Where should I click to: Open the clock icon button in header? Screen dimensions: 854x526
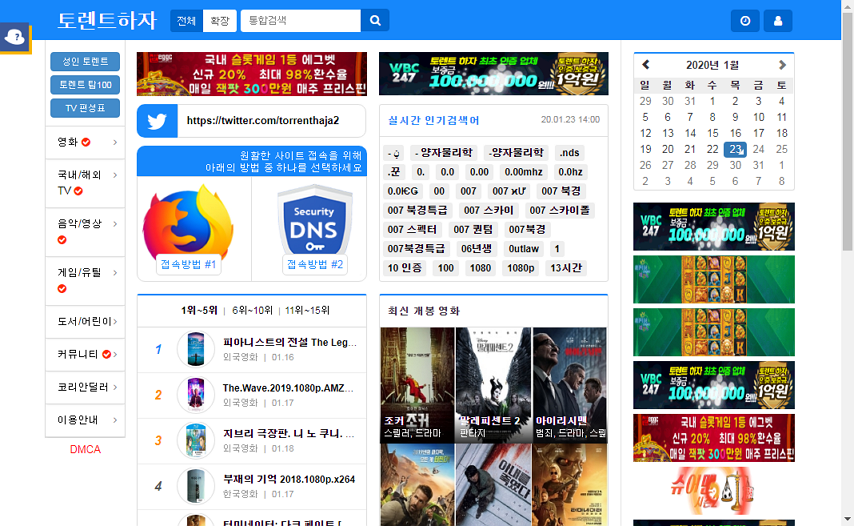(x=745, y=21)
